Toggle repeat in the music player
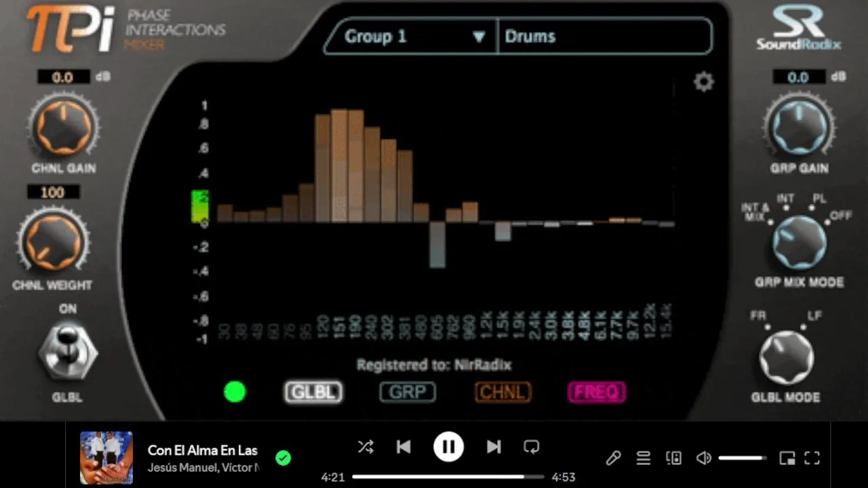868x488 pixels. 532,447
